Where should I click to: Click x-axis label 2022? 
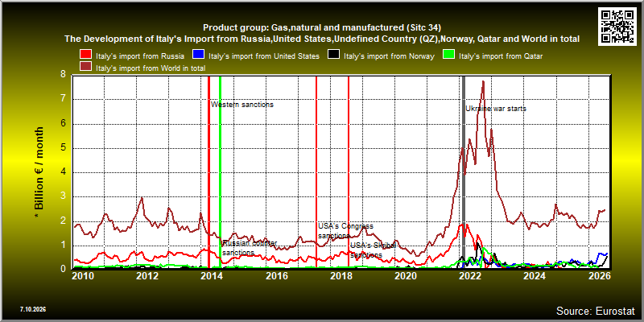(470, 276)
